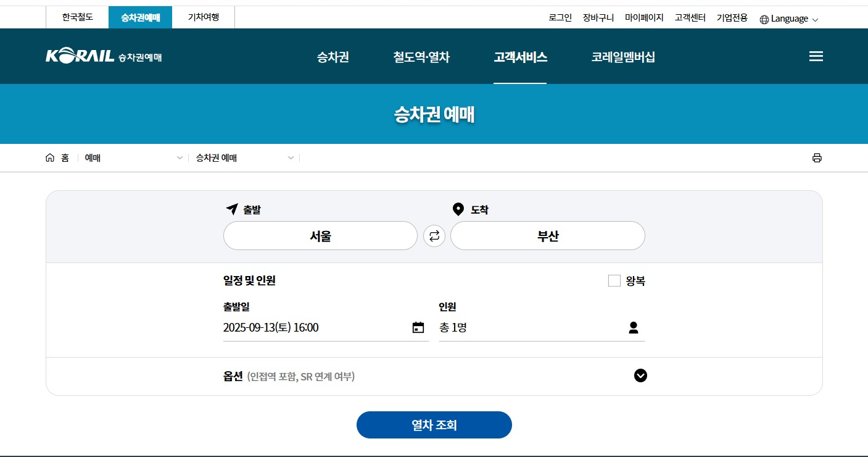Open the calendar date picker
This screenshot has width=868, height=457.
[x=418, y=327]
